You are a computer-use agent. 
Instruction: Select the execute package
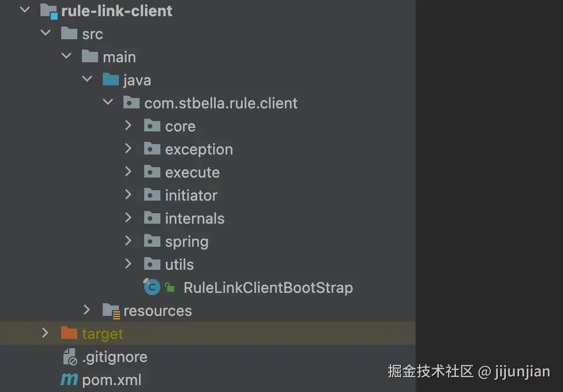[x=192, y=172]
